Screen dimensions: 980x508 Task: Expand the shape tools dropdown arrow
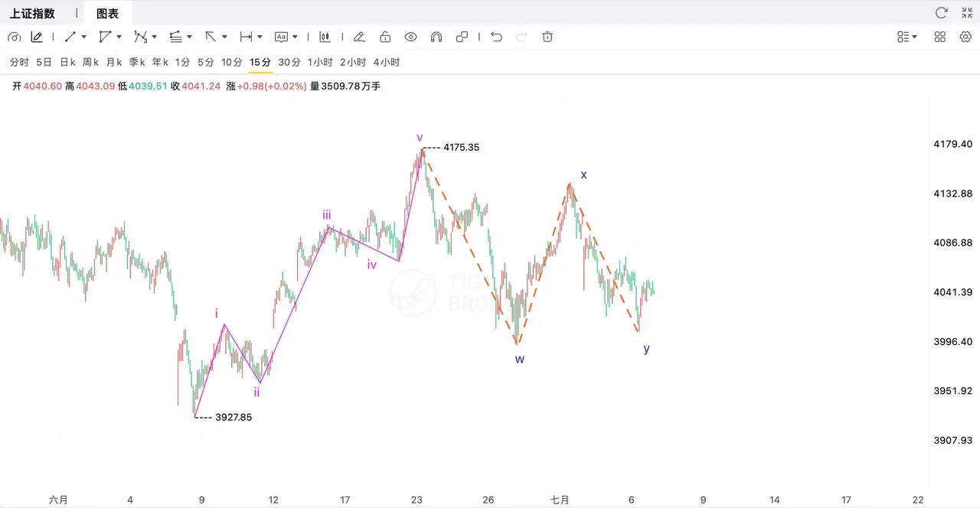(x=119, y=37)
